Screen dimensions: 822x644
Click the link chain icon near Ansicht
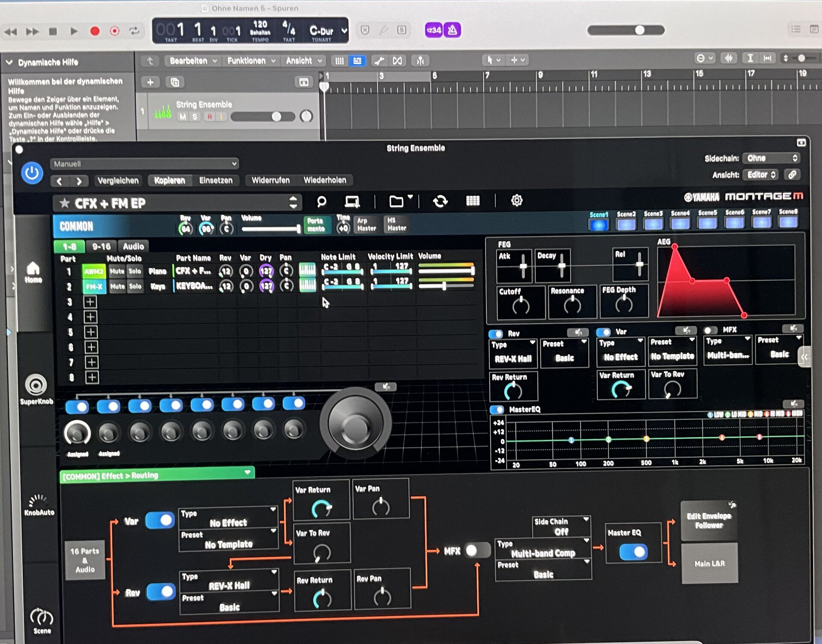(792, 175)
